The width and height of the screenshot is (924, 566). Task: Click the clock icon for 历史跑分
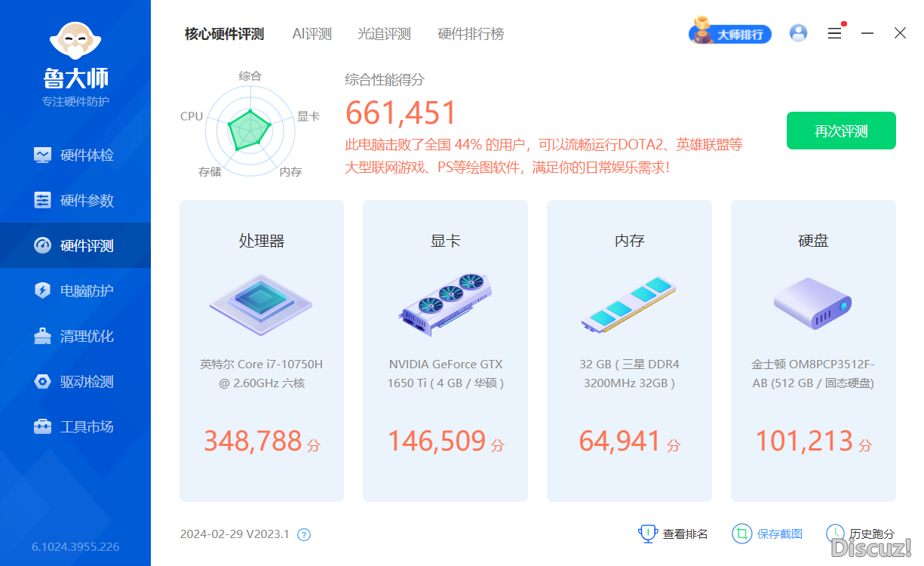point(835,534)
